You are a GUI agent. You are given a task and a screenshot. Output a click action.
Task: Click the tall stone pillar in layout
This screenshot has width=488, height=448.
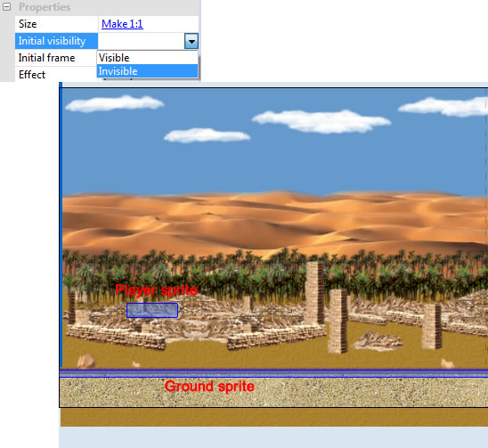tap(315, 294)
